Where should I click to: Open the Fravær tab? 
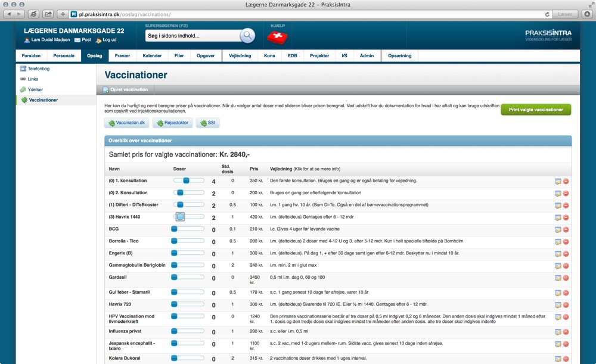[x=122, y=55]
